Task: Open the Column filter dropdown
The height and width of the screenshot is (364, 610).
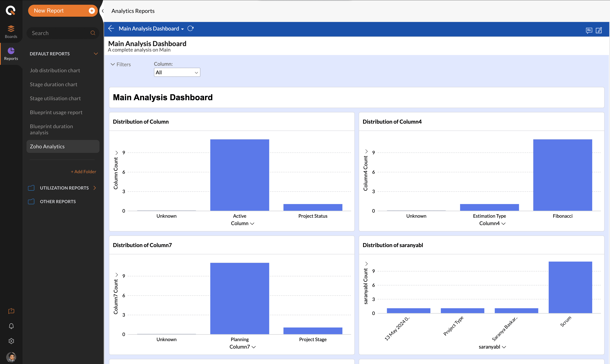Action: click(177, 72)
